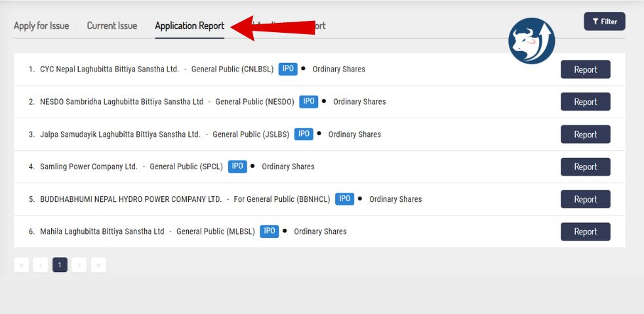Select NESDO Sambridha Laghubitta Bittiya Sanstha text

pyautogui.click(x=121, y=102)
